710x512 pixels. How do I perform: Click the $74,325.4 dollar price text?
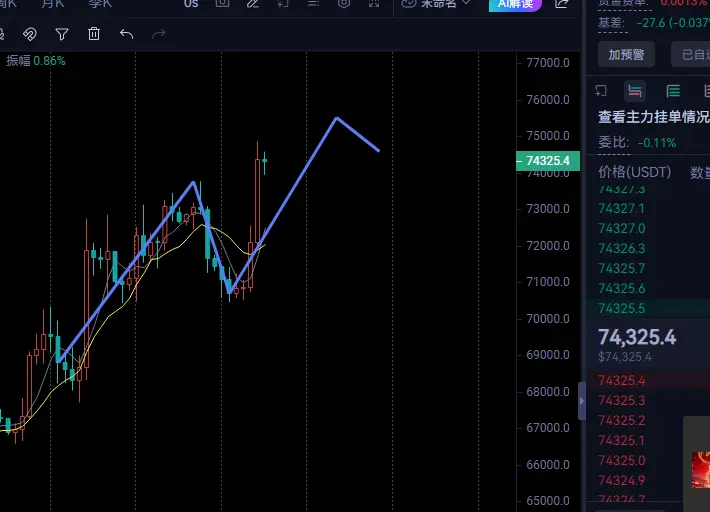[x=625, y=357]
